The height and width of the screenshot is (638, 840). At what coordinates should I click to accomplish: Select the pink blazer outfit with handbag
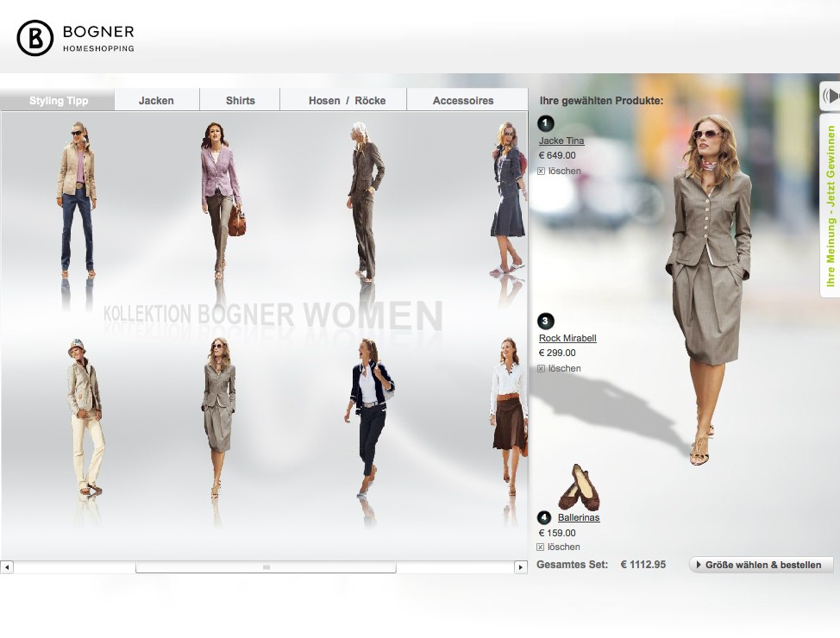point(222,199)
